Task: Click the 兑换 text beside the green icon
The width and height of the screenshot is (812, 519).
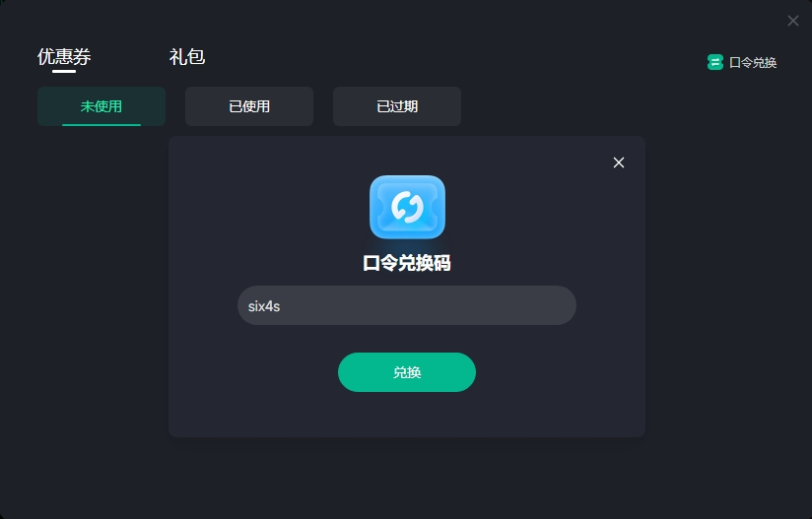Action: coord(765,63)
